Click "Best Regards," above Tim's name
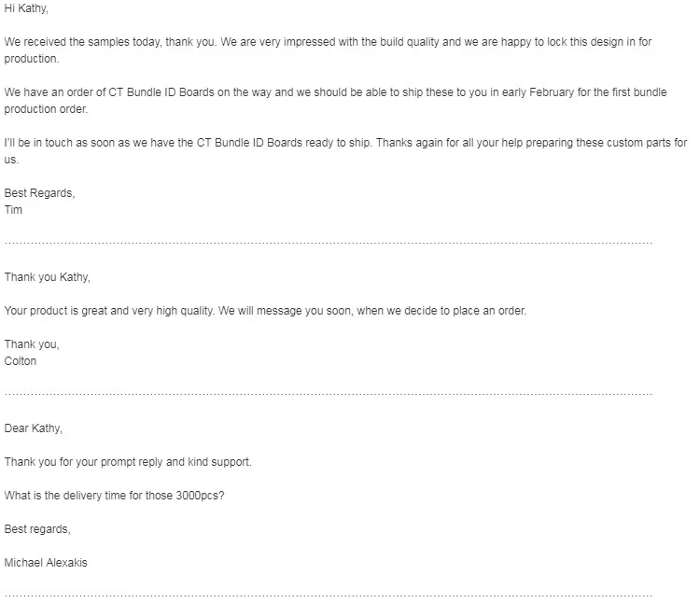The image size is (700, 603). pos(38,193)
